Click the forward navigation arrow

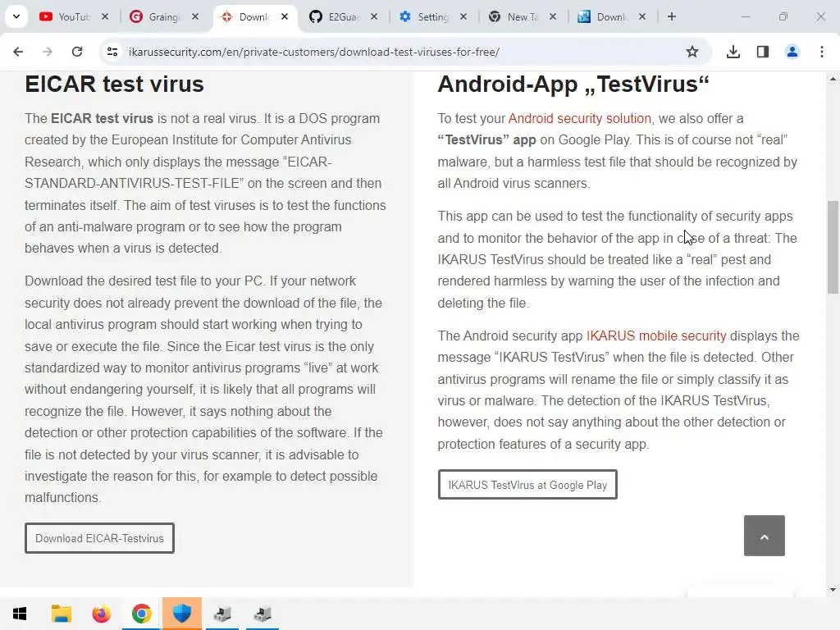pos(48,52)
